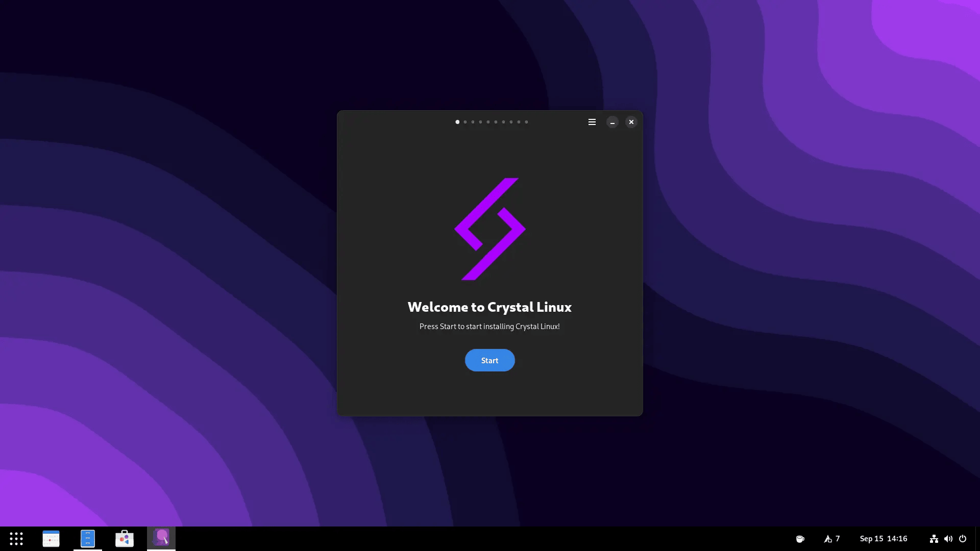The width and height of the screenshot is (980, 551).
Task: Open the hamburger menu in installer
Action: (592, 122)
